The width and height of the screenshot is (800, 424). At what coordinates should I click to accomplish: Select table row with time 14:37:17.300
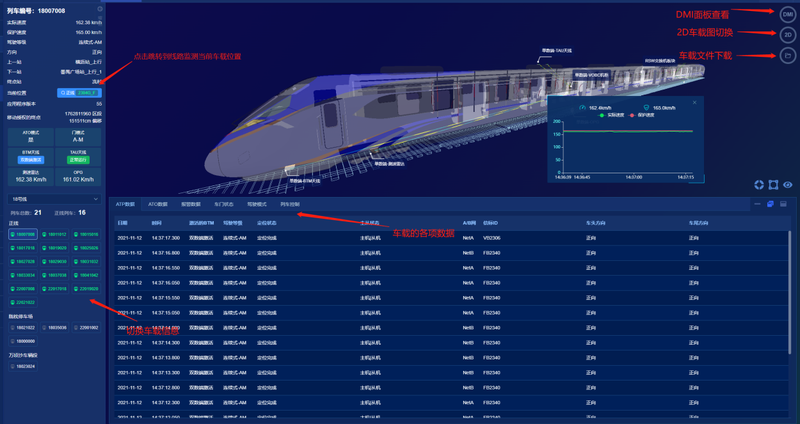(452, 238)
